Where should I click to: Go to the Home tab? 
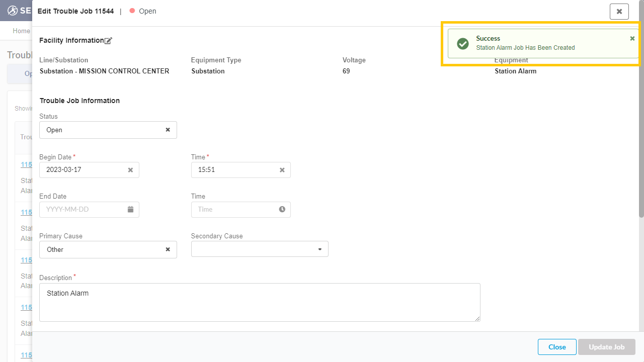pos(21,31)
